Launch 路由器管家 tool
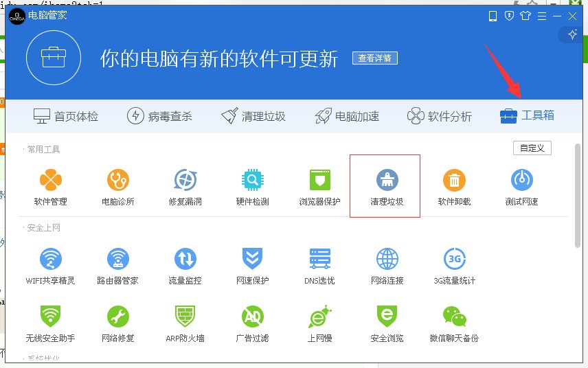This screenshot has width=588, height=368. tap(117, 266)
